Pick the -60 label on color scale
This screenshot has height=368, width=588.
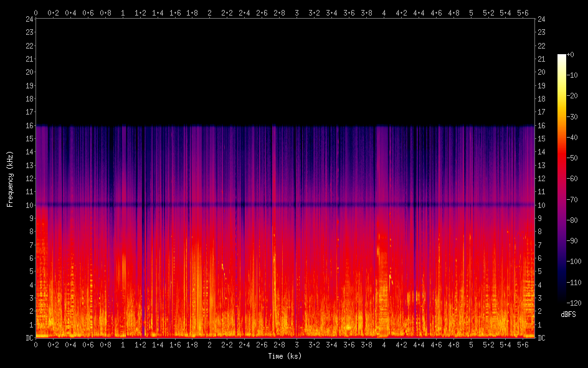(572, 179)
